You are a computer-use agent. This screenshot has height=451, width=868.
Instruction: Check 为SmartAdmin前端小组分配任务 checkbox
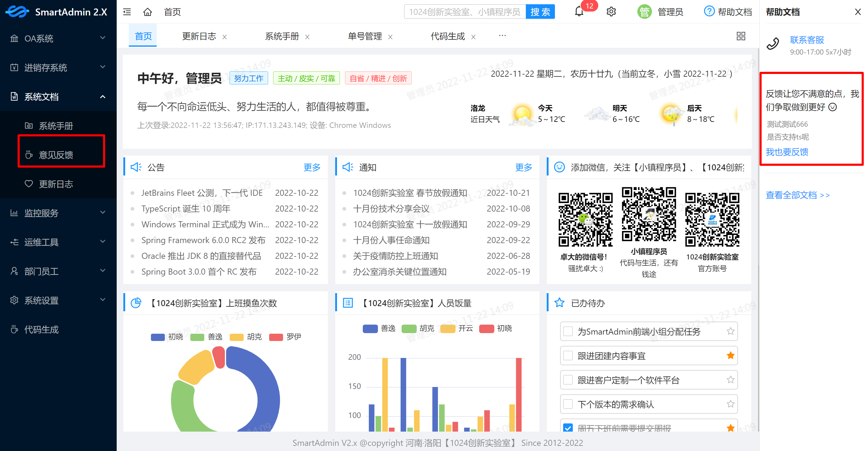[568, 331]
